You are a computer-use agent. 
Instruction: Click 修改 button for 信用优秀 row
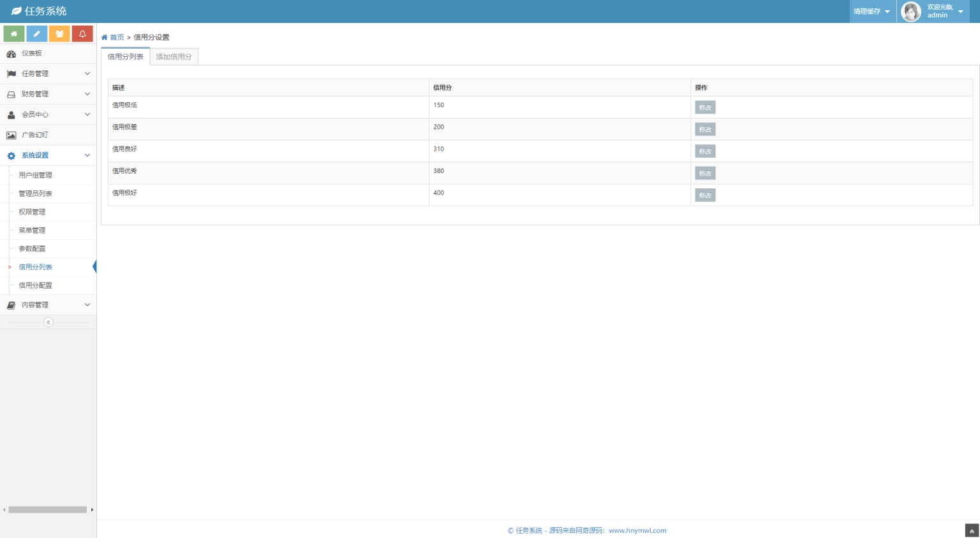tap(705, 173)
